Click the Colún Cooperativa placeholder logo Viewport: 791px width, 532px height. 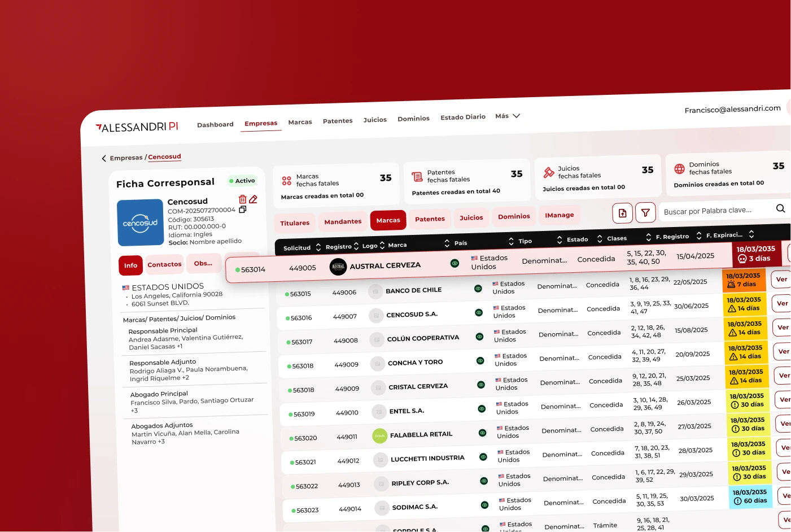tap(377, 339)
